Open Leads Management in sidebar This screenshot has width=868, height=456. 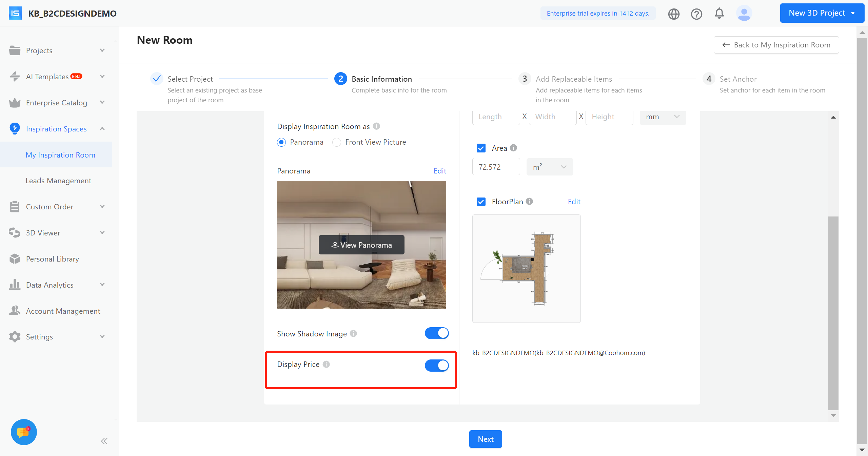coord(58,181)
